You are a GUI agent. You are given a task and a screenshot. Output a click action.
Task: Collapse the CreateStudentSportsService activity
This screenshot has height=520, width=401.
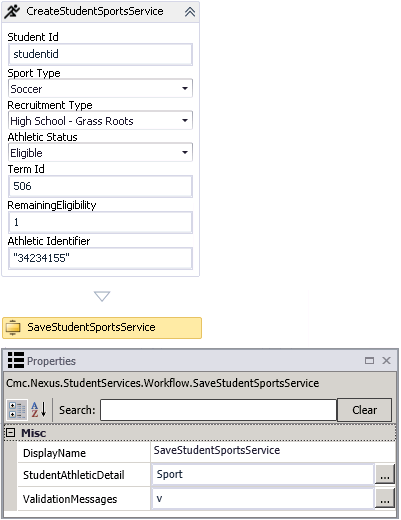(190, 12)
